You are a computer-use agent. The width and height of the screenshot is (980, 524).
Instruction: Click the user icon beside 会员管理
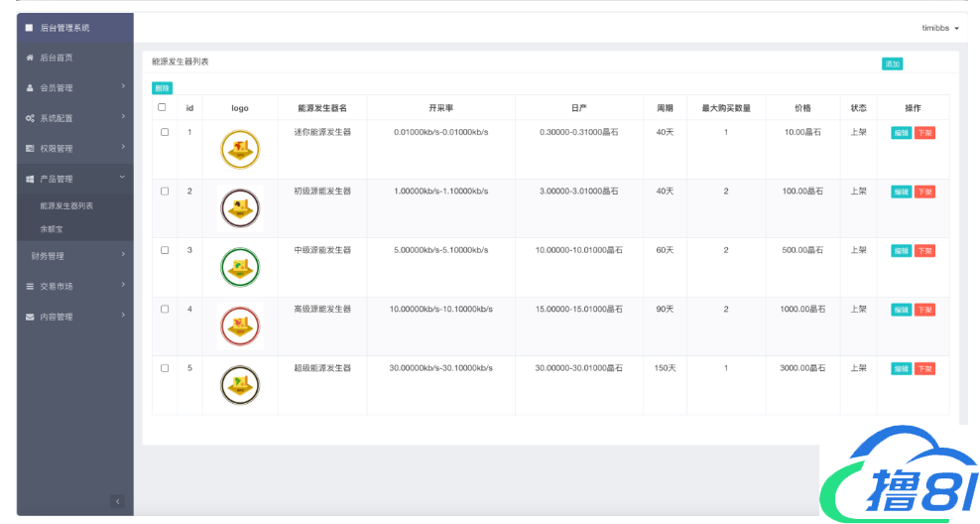(30, 88)
